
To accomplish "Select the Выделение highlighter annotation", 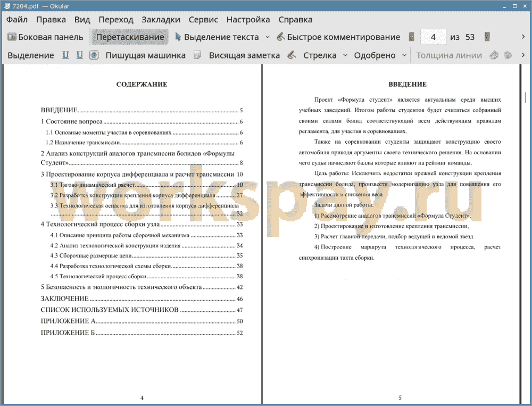I will click(31, 55).
